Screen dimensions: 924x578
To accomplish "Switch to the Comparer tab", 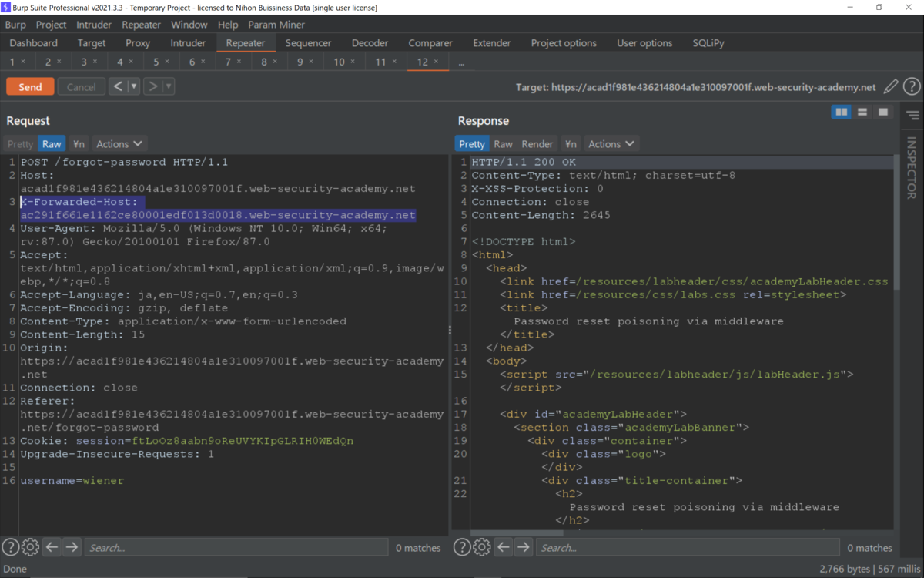I will click(430, 43).
